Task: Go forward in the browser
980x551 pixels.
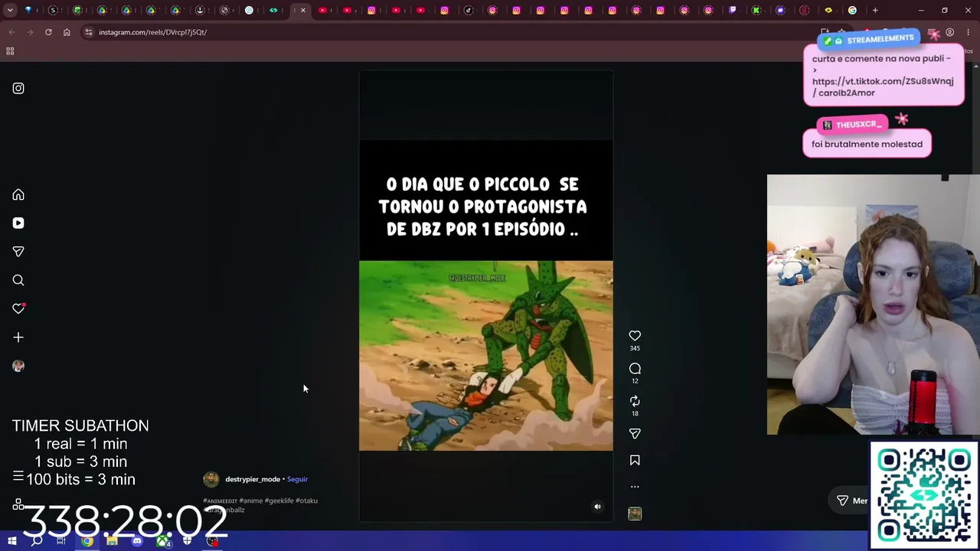Action: tap(30, 32)
